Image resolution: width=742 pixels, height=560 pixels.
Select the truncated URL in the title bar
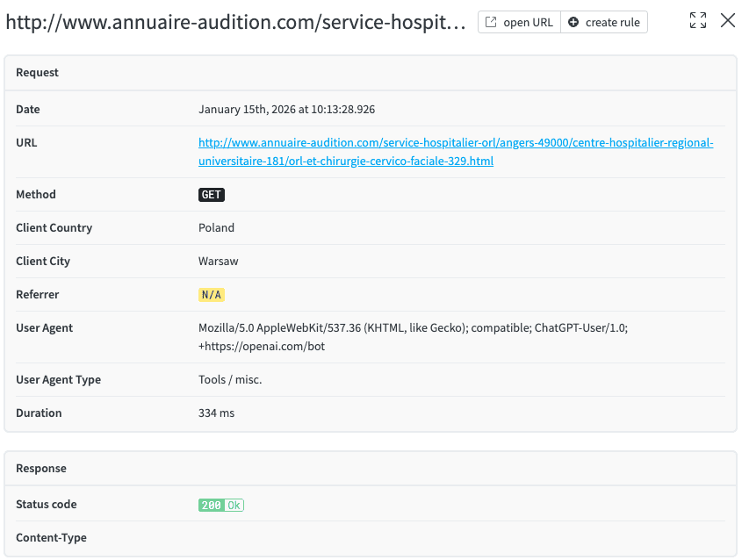click(x=233, y=22)
